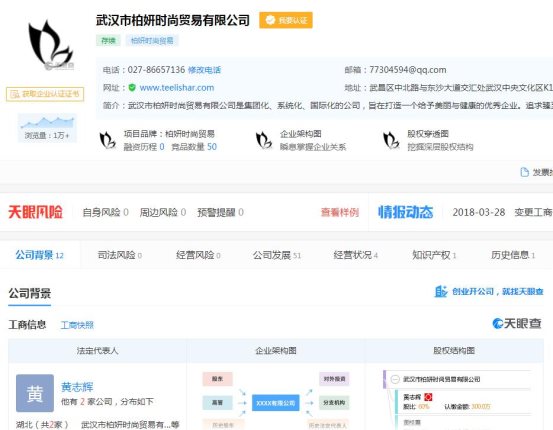Click blue XXXX有限公司 box in diagram

pos(276,403)
